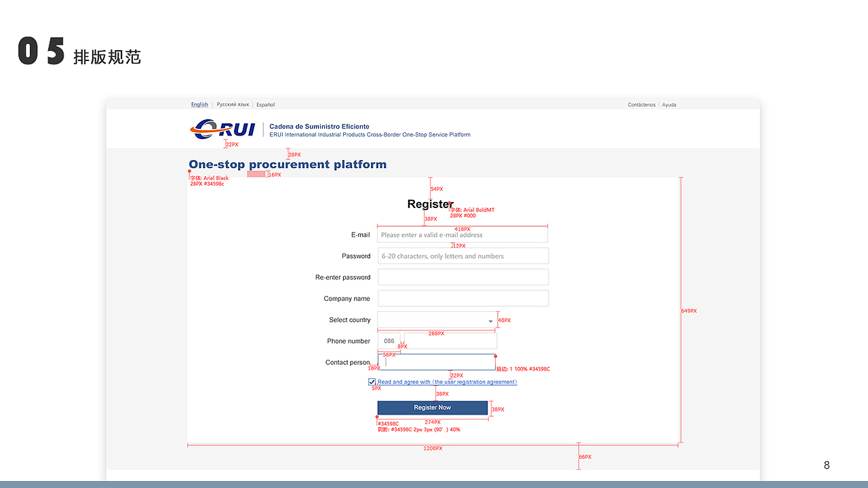The width and height of the screenshot is (868, 488).
Task: Focus the E-mail input field
Action: (462, 235)
